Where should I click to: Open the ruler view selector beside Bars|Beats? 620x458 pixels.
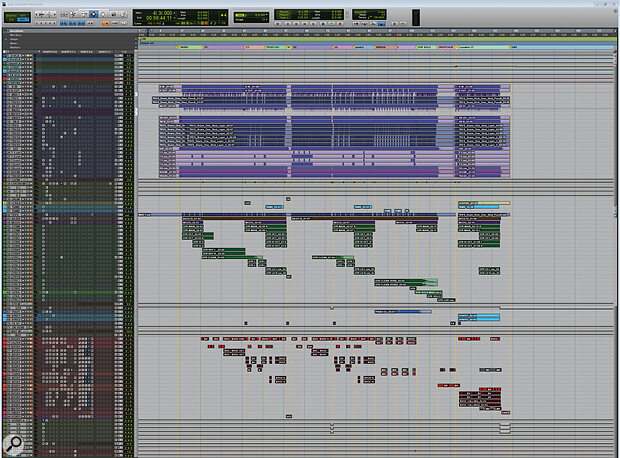pyautogui.click(x=8, y=31)
